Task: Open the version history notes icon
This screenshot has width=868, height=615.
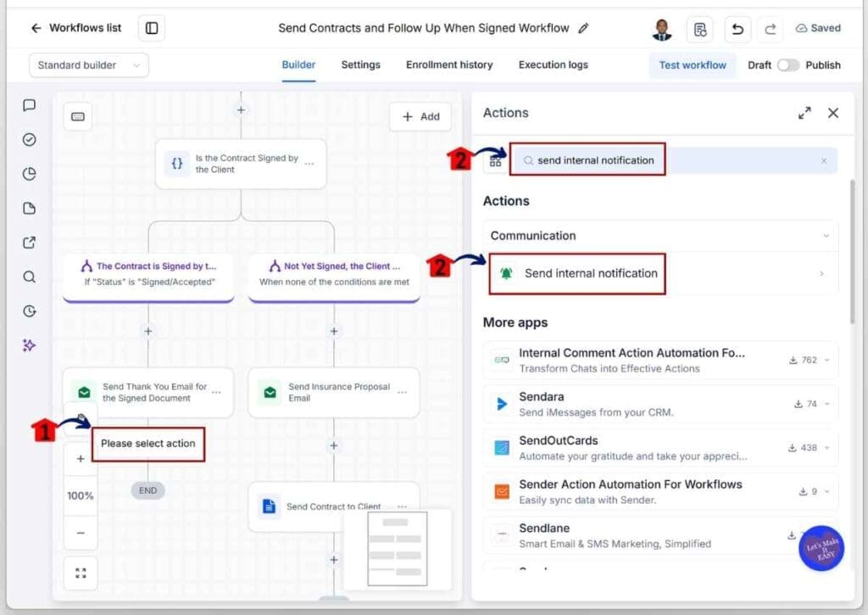Action: (x=700, y=29)
